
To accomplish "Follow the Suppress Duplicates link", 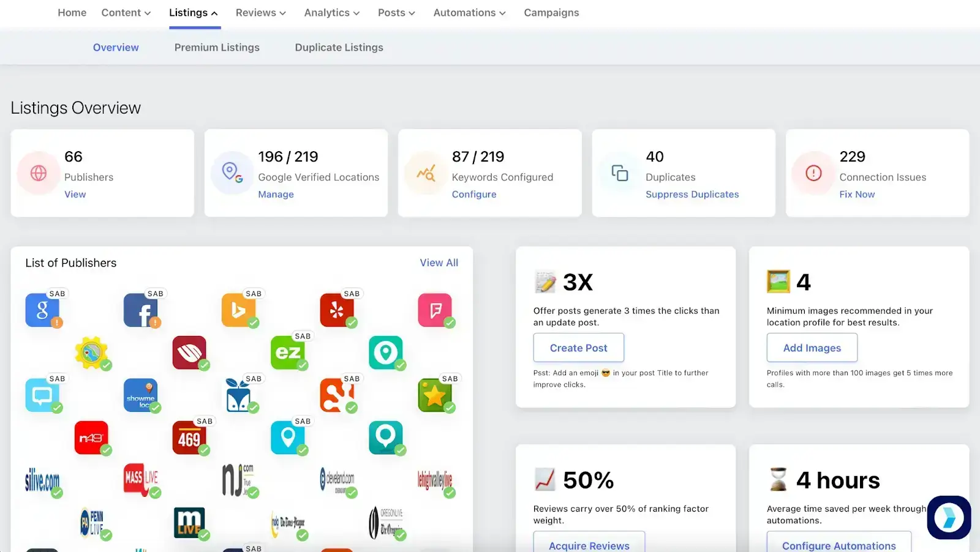I will pyautogui.click(x=692, y=195).
